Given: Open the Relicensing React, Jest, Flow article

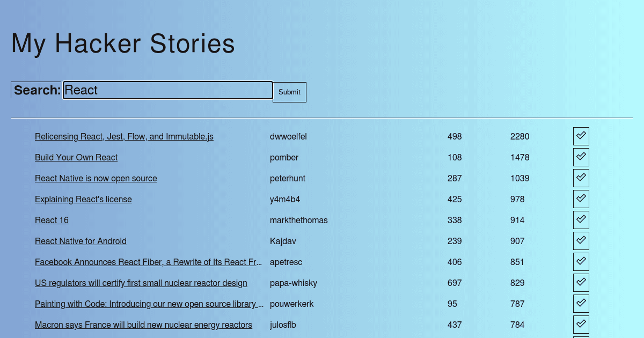Looking at the screenshot, I should coord(124,137).
